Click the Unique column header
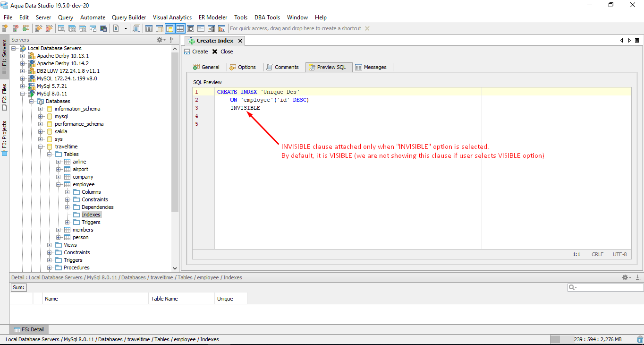 pyautogui.click(x=231, y=299)
